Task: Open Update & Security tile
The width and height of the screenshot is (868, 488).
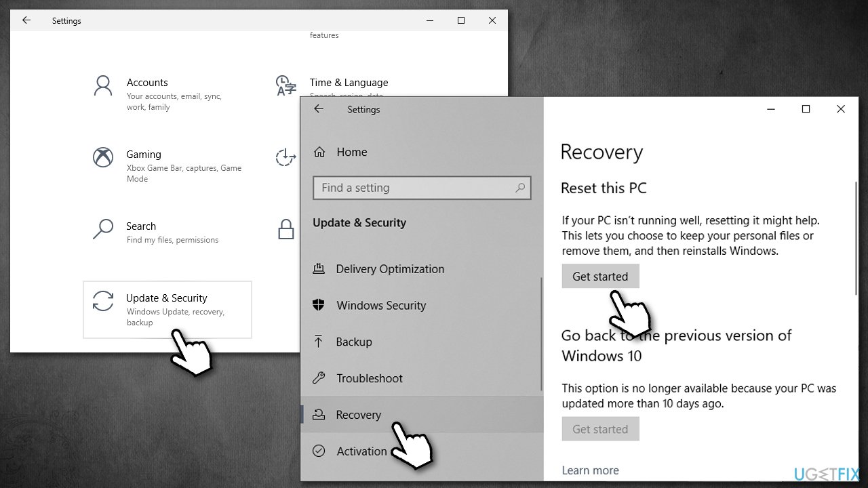Action: coord(167,310)
